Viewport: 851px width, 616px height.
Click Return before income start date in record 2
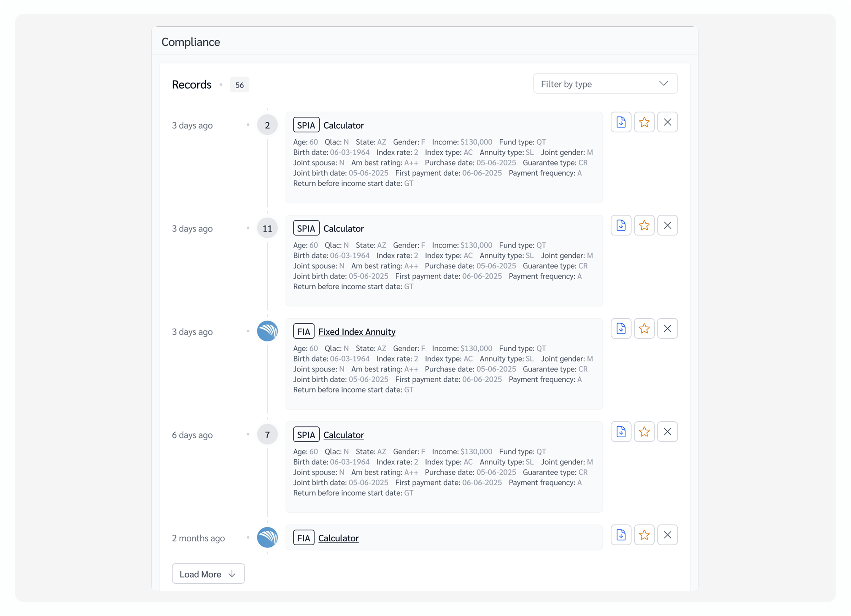[353, 183]
